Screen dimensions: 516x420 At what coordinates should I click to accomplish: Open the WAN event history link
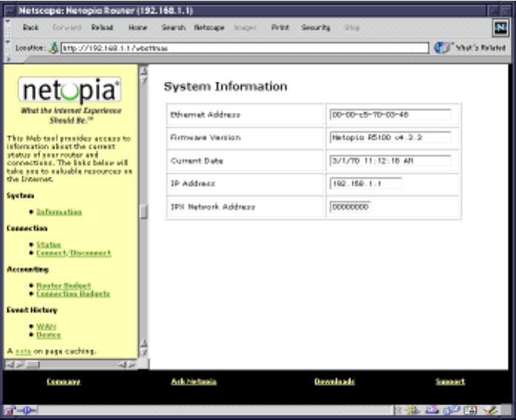[x=46, y=327]
